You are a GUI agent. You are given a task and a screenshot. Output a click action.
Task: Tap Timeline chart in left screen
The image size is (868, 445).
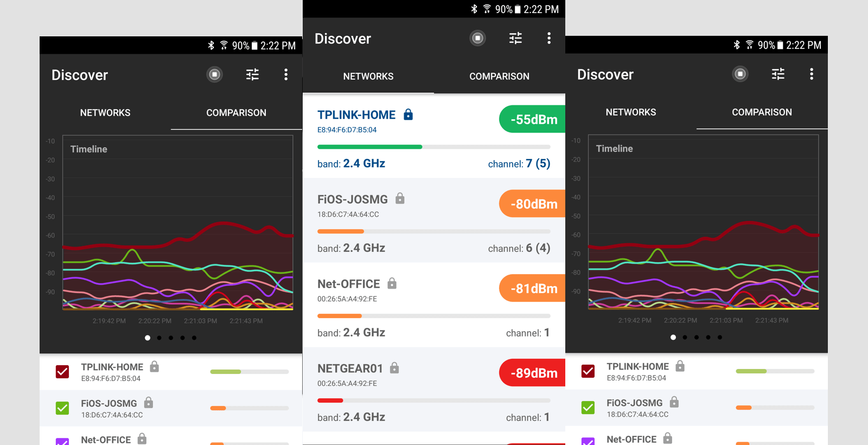click(178, 223)
